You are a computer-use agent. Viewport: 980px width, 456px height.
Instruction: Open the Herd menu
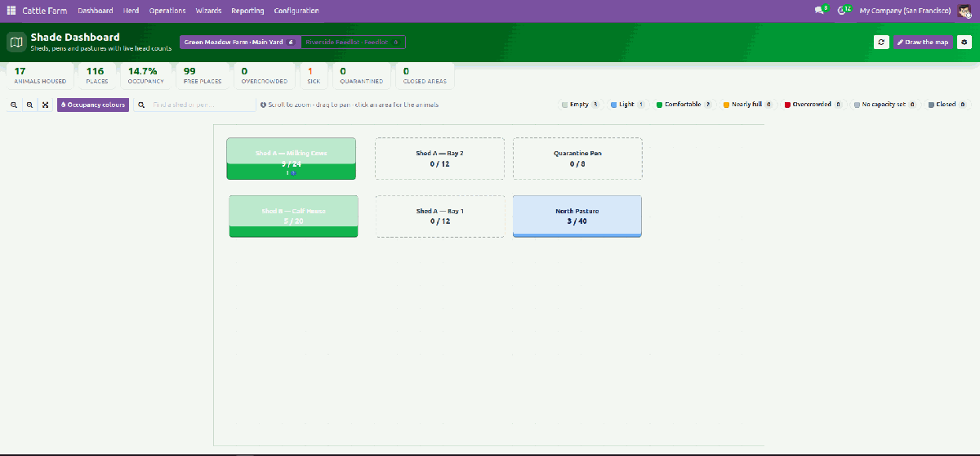[x=131, y=11]
